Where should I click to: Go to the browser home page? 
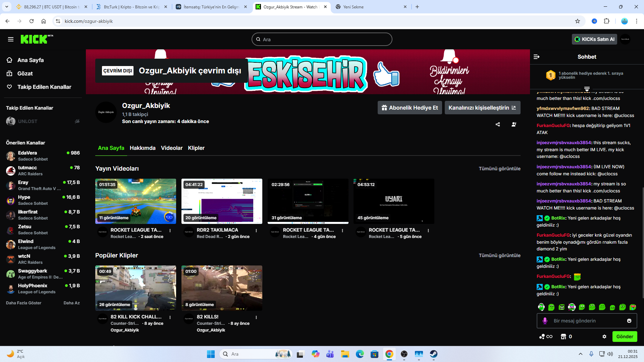(x=44, y=21)
